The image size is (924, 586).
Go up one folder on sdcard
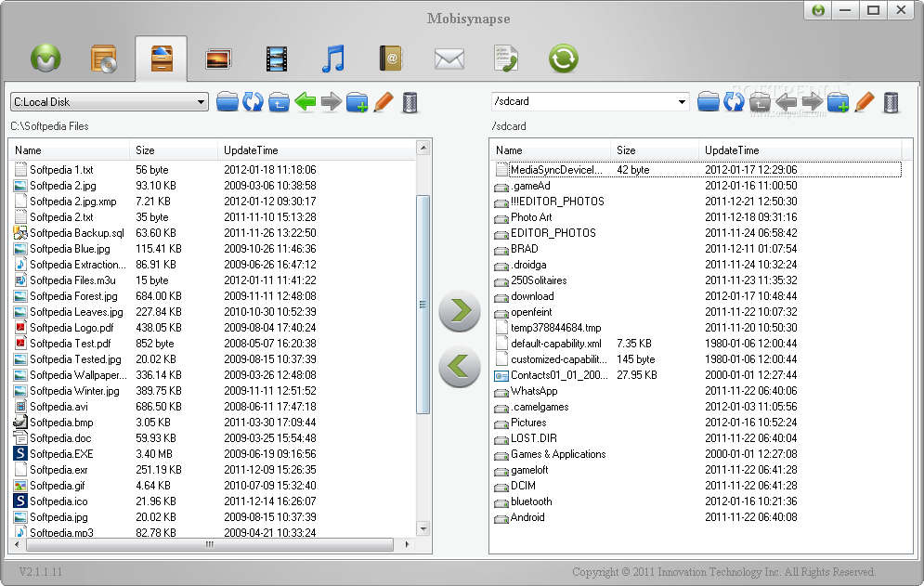pos(760,101)
